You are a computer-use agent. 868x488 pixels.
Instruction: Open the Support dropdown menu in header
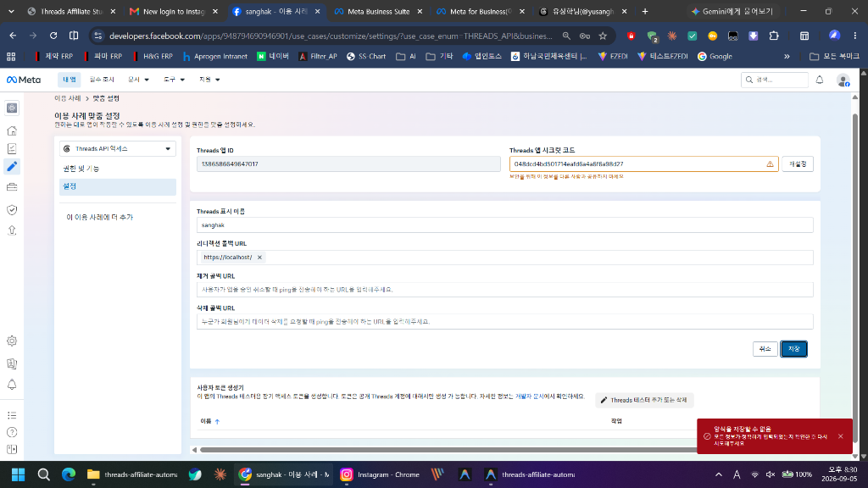(x=209, y=80)
